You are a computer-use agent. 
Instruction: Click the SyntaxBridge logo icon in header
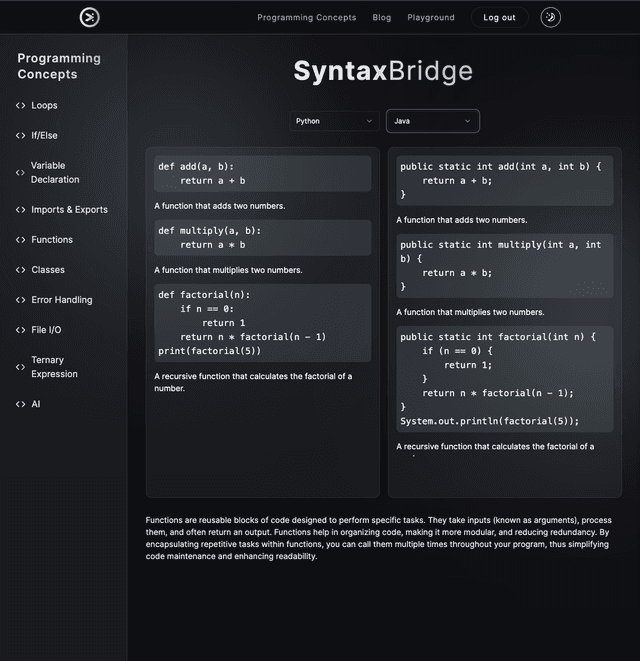(x=90, y=17)
